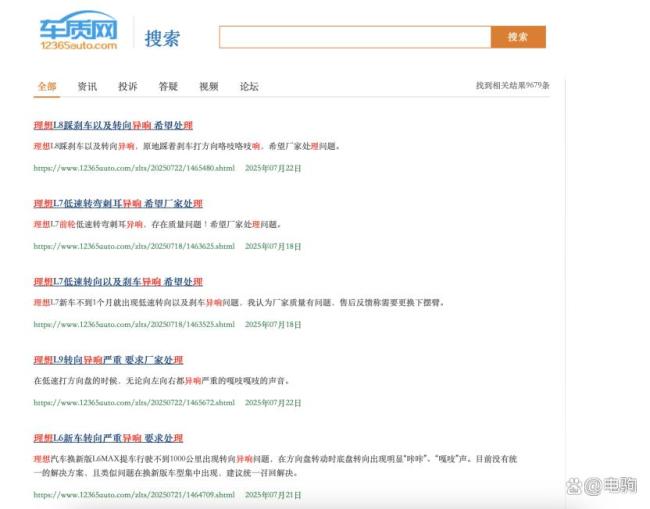Click the L8 result snippet about 原地踩着刹车
The image size is (650, 509).
tap(187, 146)
